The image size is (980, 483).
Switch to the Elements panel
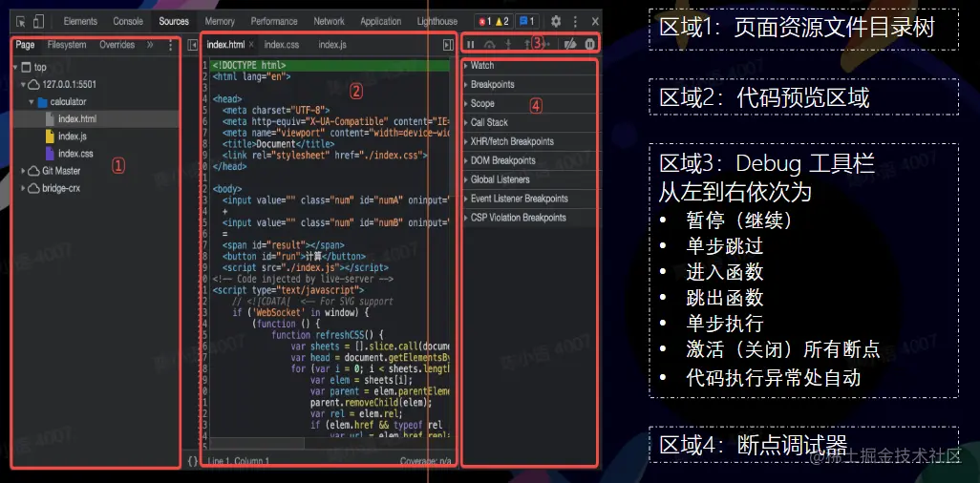(80, 21)
